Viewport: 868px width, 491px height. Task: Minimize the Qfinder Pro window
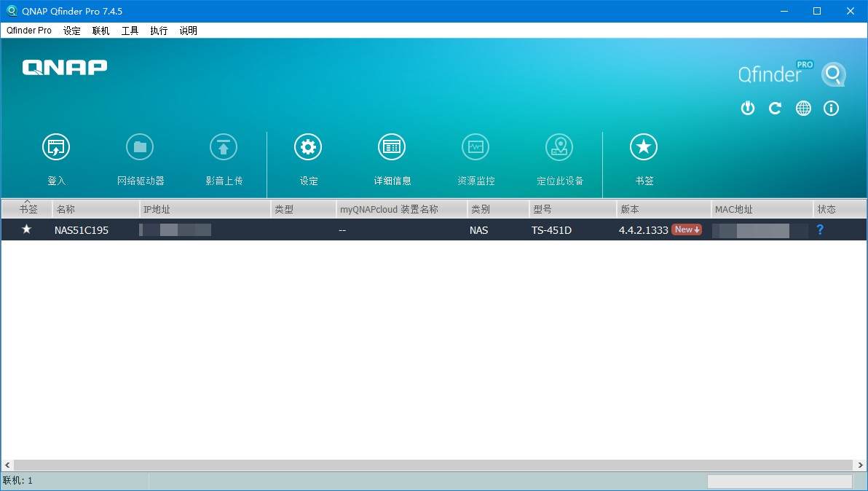784,11
